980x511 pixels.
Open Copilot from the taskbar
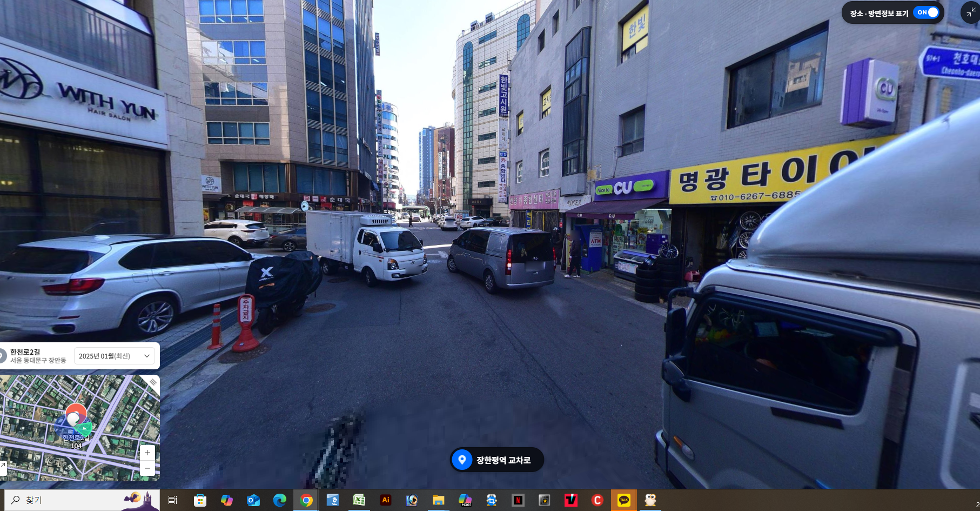point(226,500)
